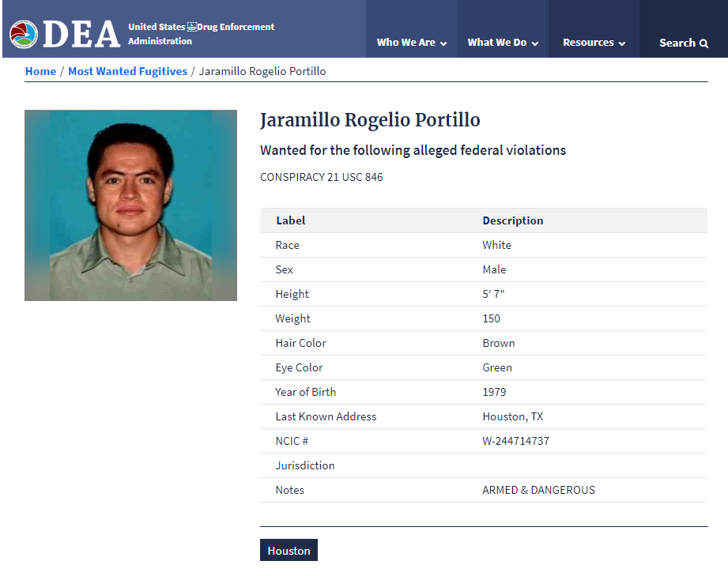Expand the Who We Are menu

click(411, 43)
